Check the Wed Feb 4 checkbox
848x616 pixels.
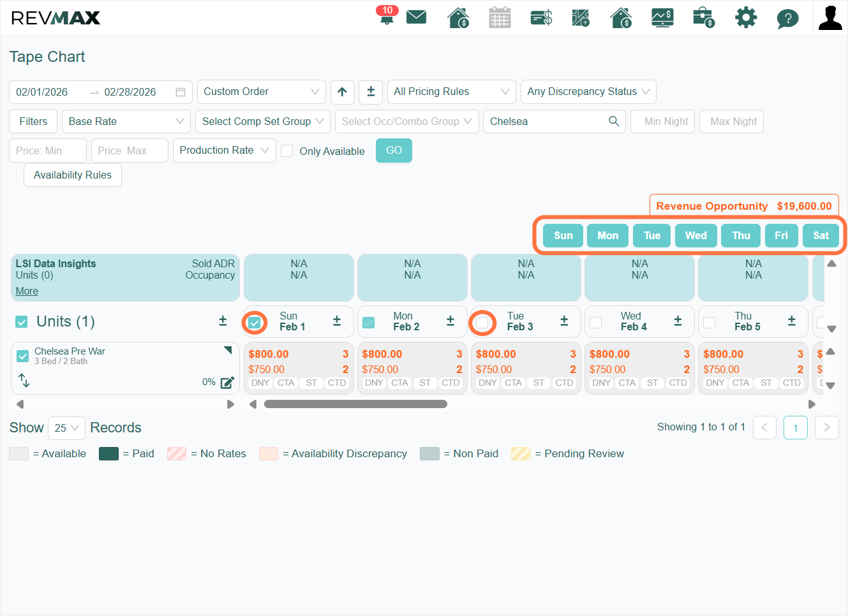[x=596, y=323]
